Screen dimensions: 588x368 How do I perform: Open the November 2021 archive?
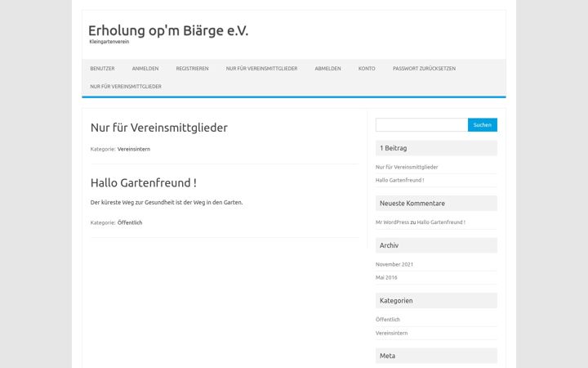(394, 264)
